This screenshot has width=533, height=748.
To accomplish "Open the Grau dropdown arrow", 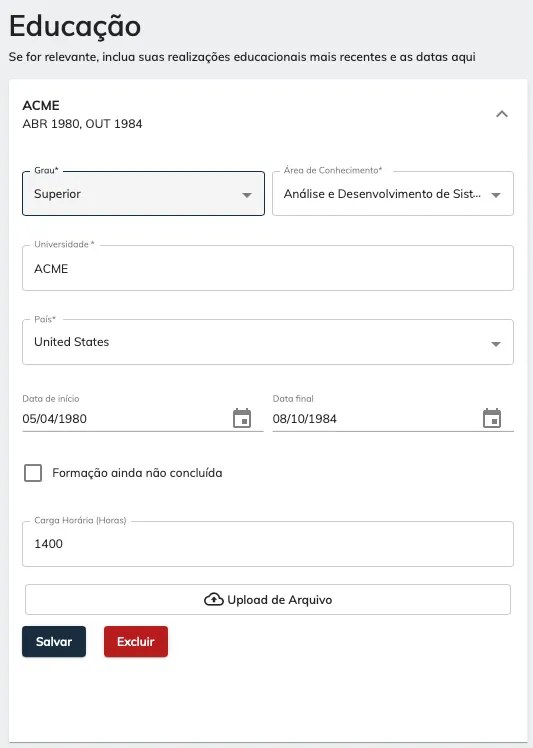I will (x=247, y=195).
